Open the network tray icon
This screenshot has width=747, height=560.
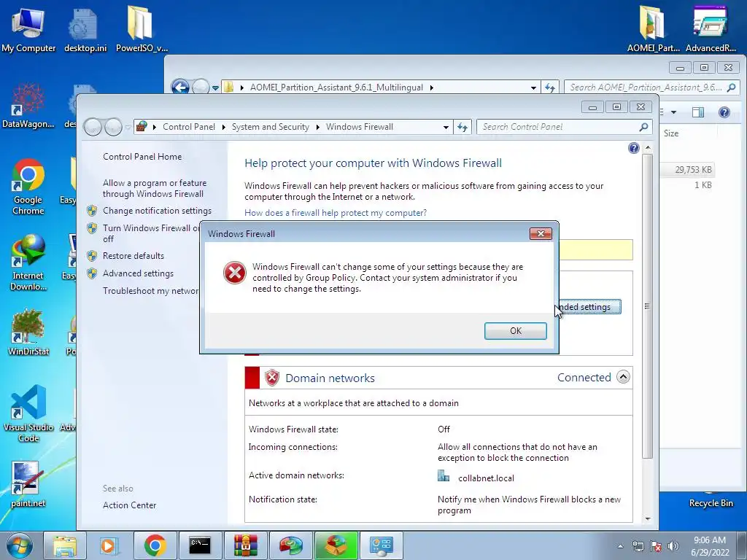click(x=638, y=546)
